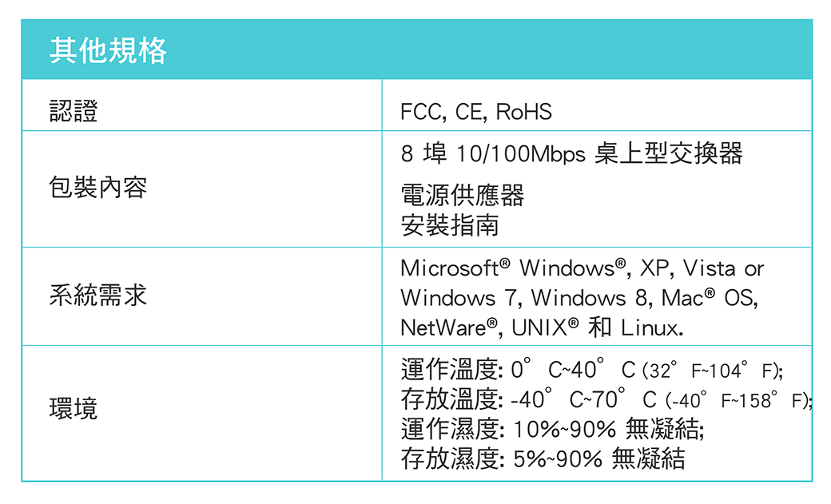Screen dimensions: 831x504
Task: Click the Windows 7, Windows 8, Mac OS line
Action: [x=579, y=298]
